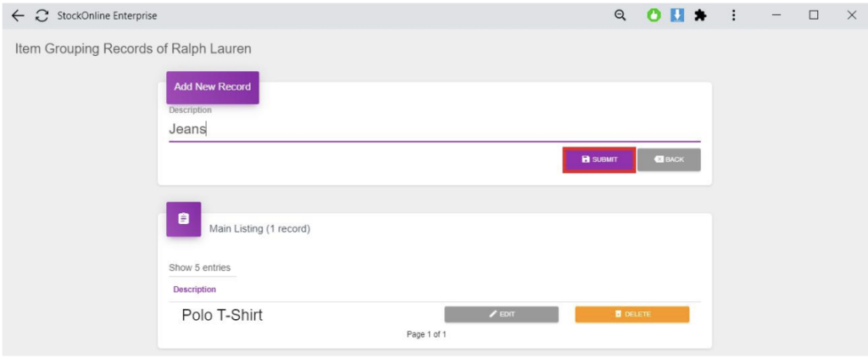Click the blue download extension icon

677,15
